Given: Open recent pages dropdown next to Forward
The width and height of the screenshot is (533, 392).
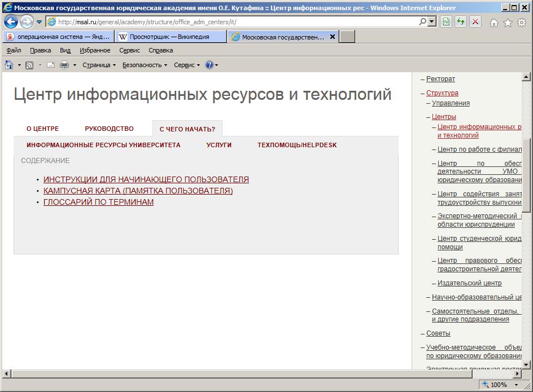Looking at the screenshot, I should (39, 22).
